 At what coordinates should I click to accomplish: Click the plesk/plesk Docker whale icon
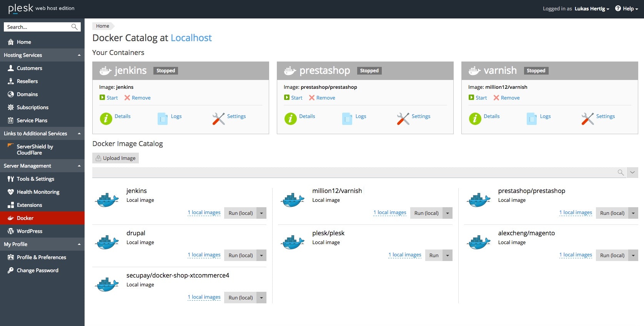pyautogui.click(x=293, y=242)
